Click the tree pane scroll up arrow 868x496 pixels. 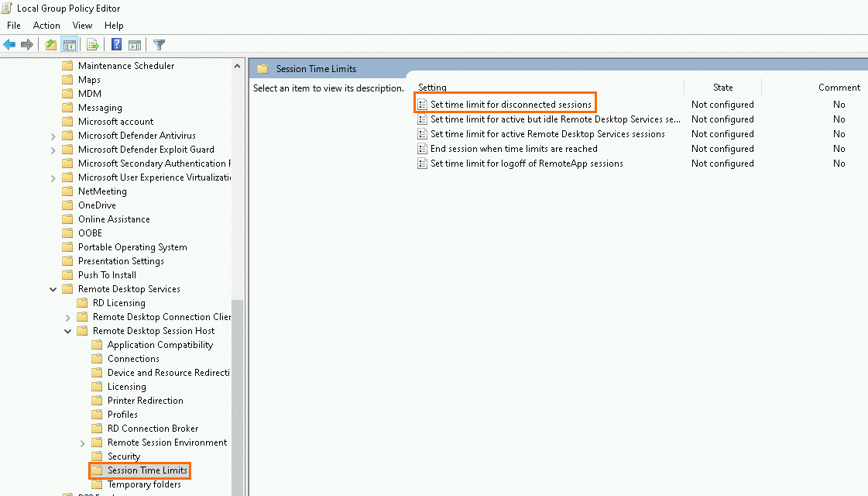[x=238, y=65]
